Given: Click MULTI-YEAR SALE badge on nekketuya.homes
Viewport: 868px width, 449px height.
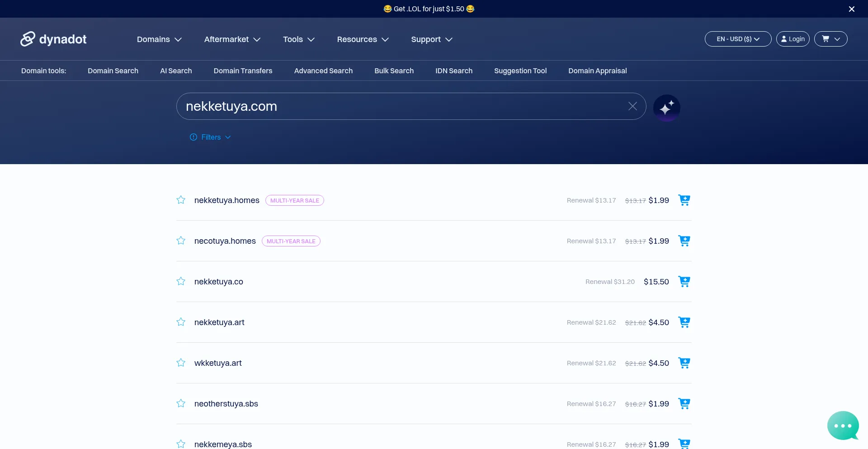Looking at the screenshot, I should (294, 200).
